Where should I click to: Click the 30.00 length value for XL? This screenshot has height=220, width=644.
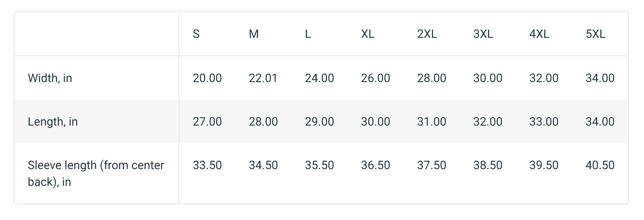pyautogui.click(x=375, y=121)
